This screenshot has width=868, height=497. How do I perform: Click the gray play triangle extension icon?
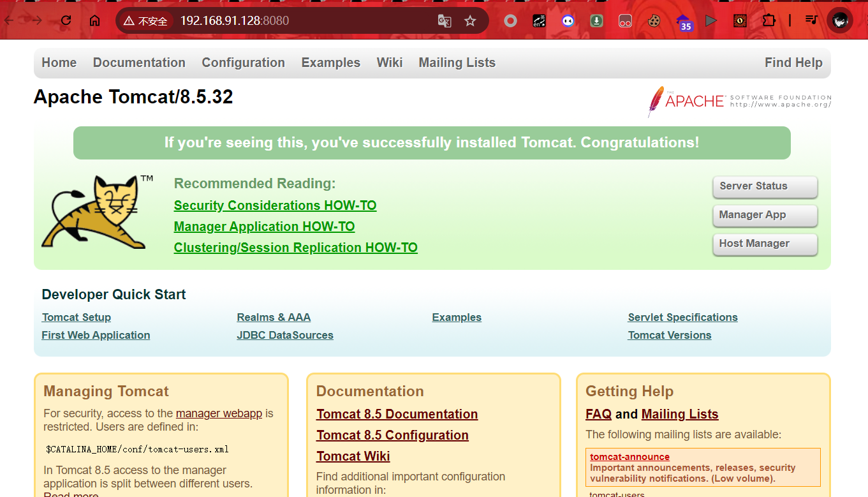[x=711, y=21]
